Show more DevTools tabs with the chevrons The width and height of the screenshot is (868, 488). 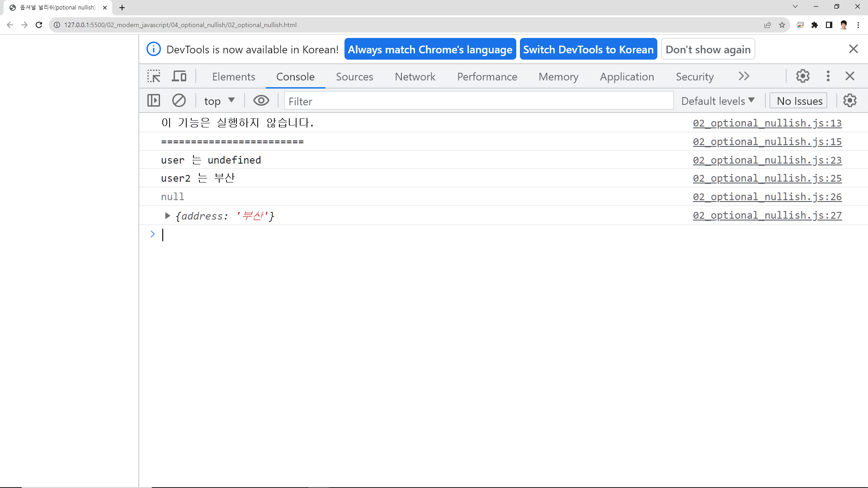click(x=744, y=76)
